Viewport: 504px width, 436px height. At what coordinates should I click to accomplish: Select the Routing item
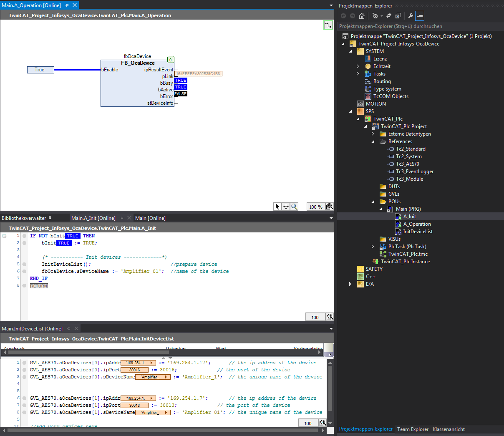pyautogui.click(x=382, y=81)
